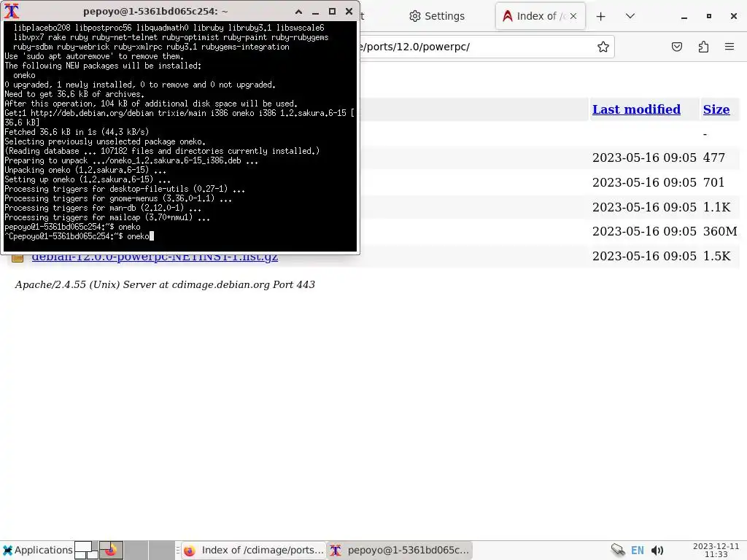This screenshot has width=747, height=560.
Task: Click the 1.1K size cell
Action: click(x=717, y=207)
